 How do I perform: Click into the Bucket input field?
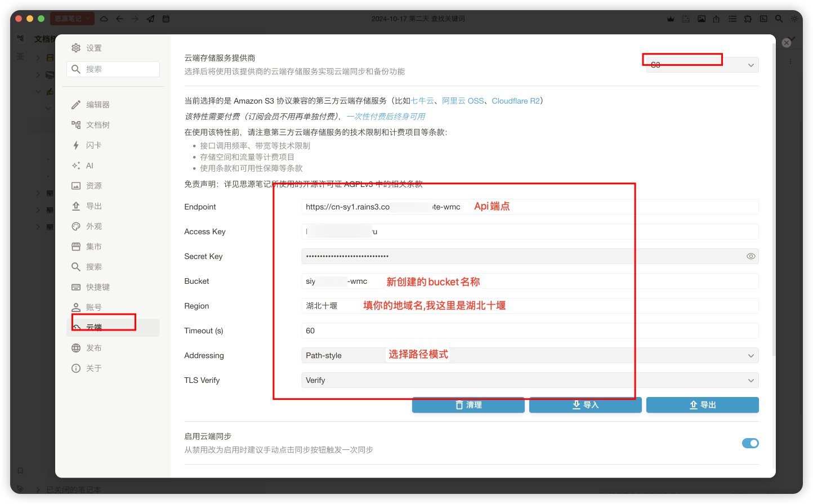(530, 281)
